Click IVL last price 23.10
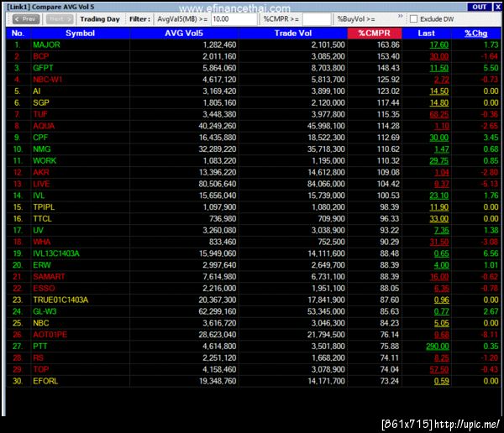 tap(439, 196)
